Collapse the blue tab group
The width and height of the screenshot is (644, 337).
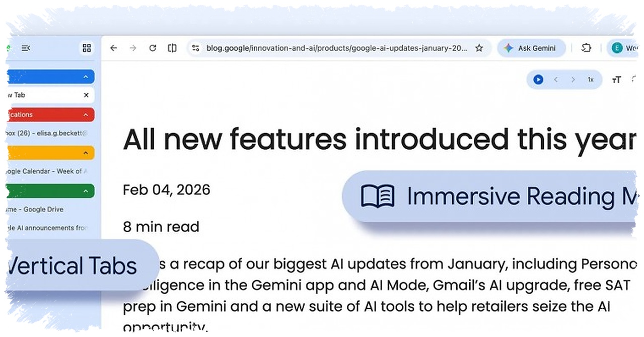click(x=86, y=77)
